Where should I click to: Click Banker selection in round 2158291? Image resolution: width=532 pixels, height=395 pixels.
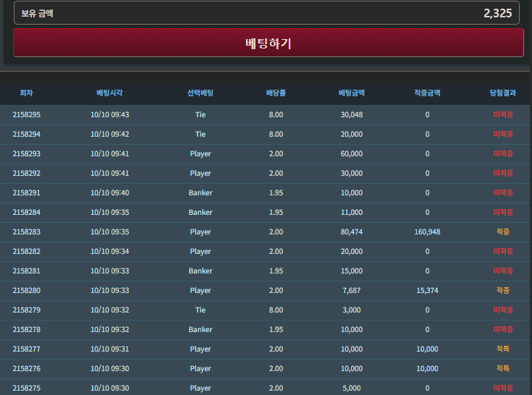coord(200,192)
